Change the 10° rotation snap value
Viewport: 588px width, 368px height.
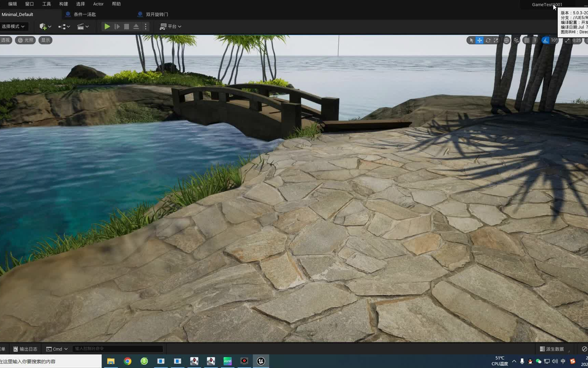pyautogui.click(x=553, y=40)
